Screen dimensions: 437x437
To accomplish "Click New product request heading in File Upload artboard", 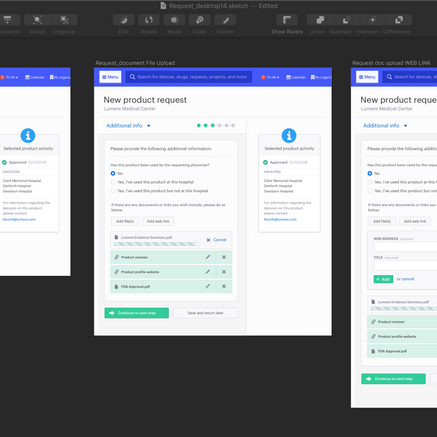I will [145, 100].
